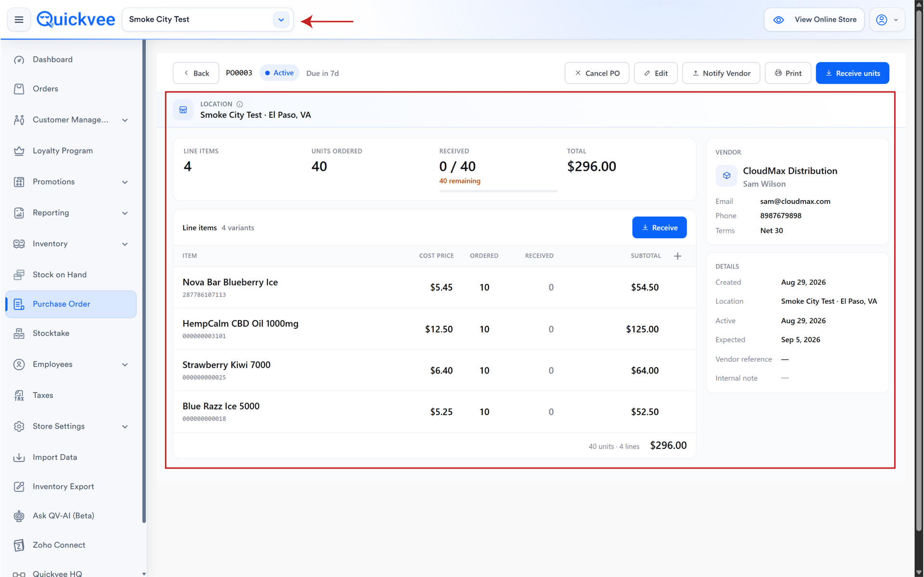
Task: Click the PO00003 order number
Action: (x=239, y=73)
